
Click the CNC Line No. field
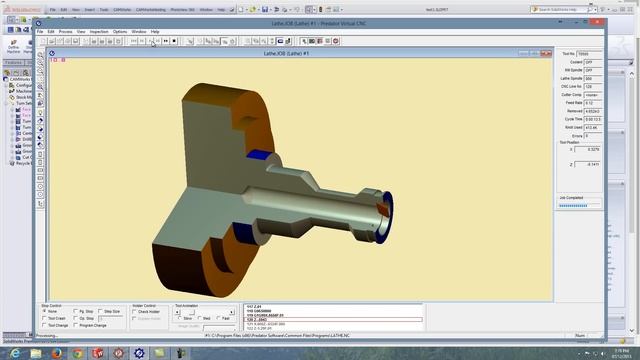point(593,87)
